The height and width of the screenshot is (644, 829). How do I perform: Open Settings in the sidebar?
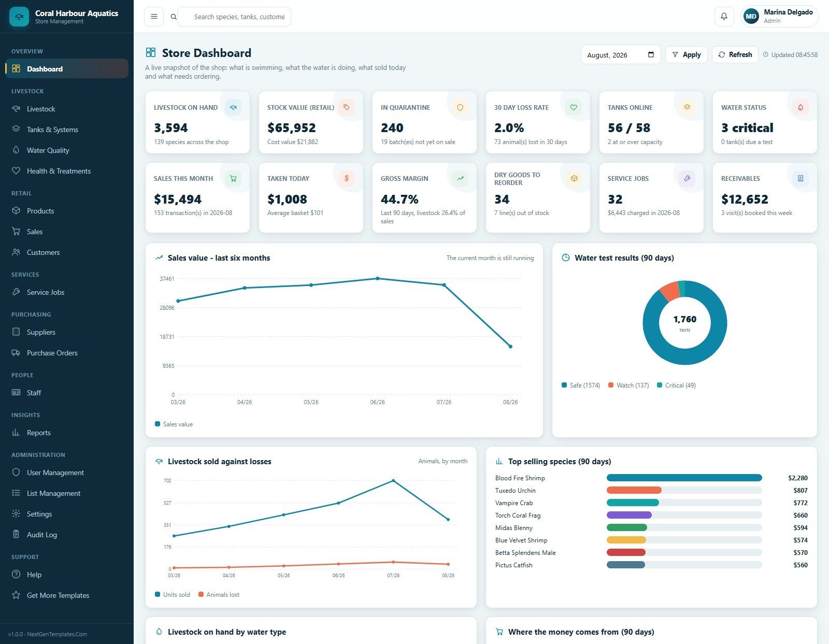(x=67, y=514)
